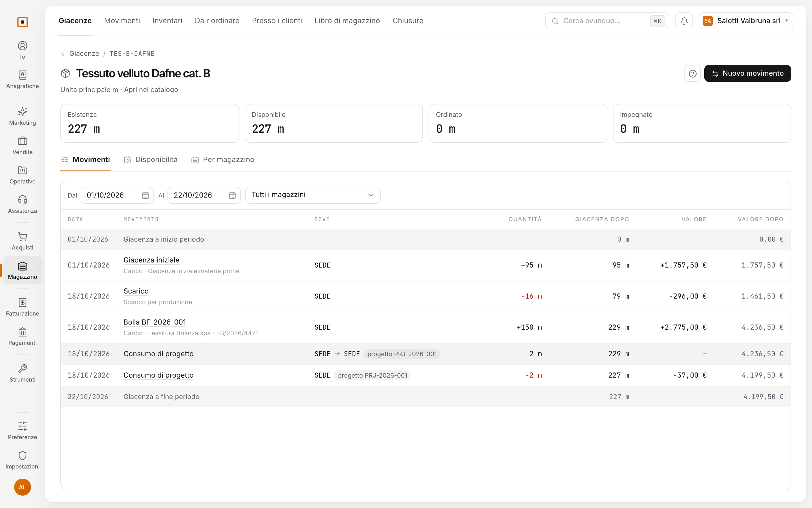Image resolution: width=812 pixels, height=508 pixels.
Task: Select Magazzino in sidebar
Action: point(23,270)
